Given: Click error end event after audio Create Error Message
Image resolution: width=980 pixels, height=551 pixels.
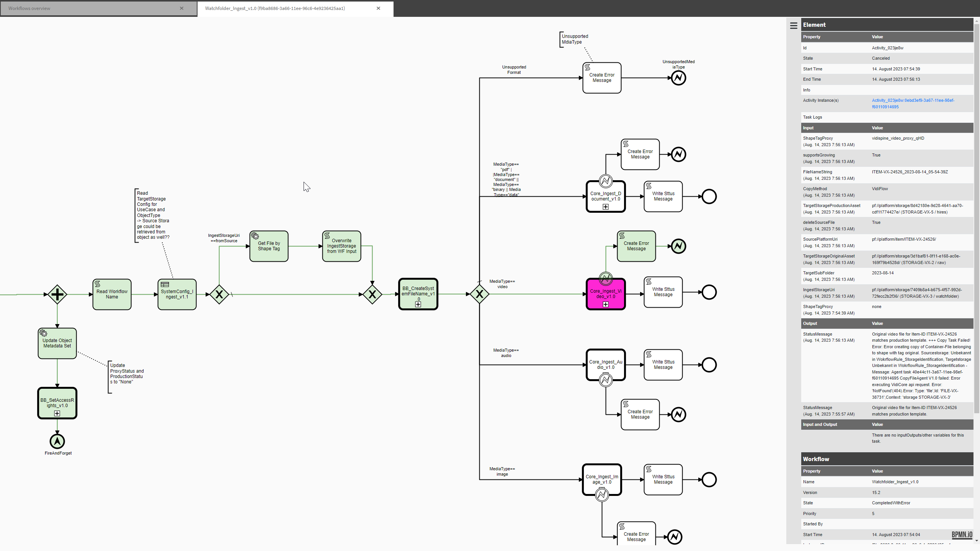Looking at the screenshot, I should pos(678,415).
